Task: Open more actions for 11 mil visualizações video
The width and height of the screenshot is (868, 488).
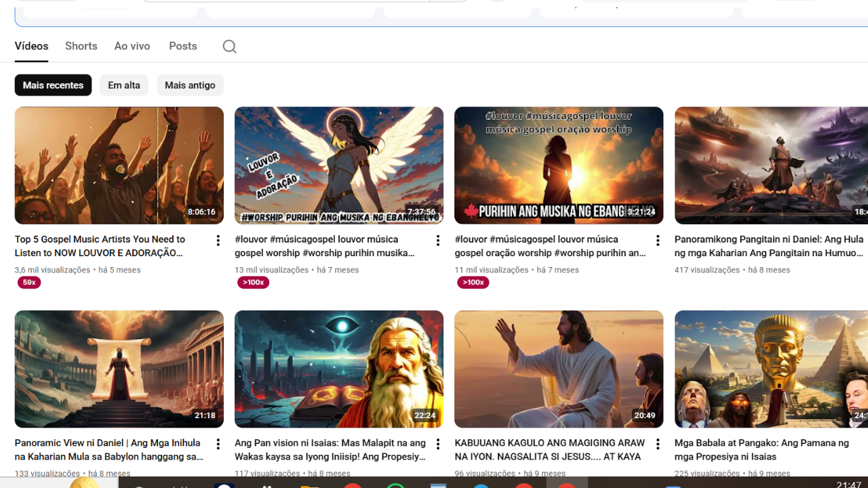Action: 657,241
